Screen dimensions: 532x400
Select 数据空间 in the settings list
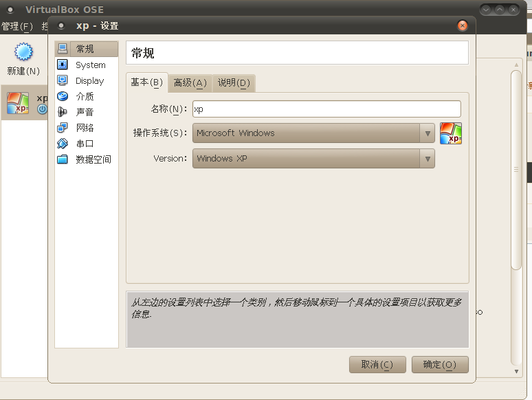87,159
